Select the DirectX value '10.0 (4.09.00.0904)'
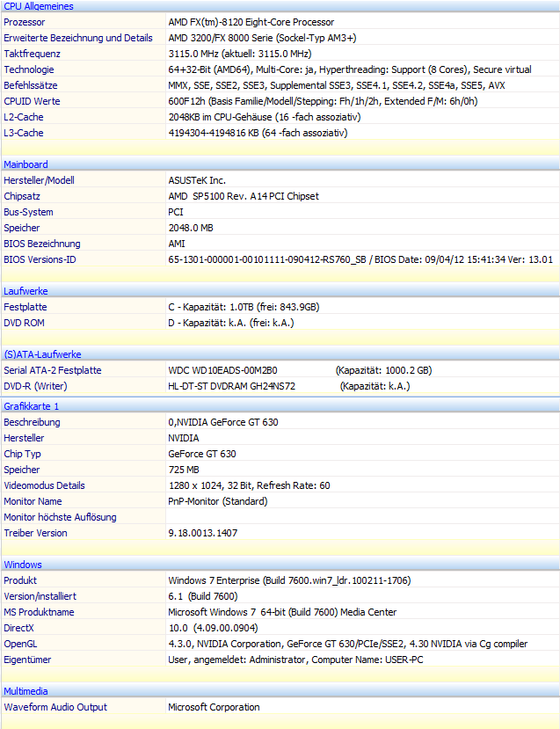 pos(214,627)
